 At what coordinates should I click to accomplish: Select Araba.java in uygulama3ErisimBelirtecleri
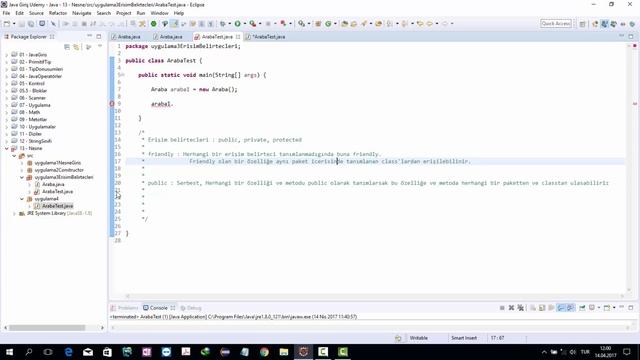click(53, 184)
